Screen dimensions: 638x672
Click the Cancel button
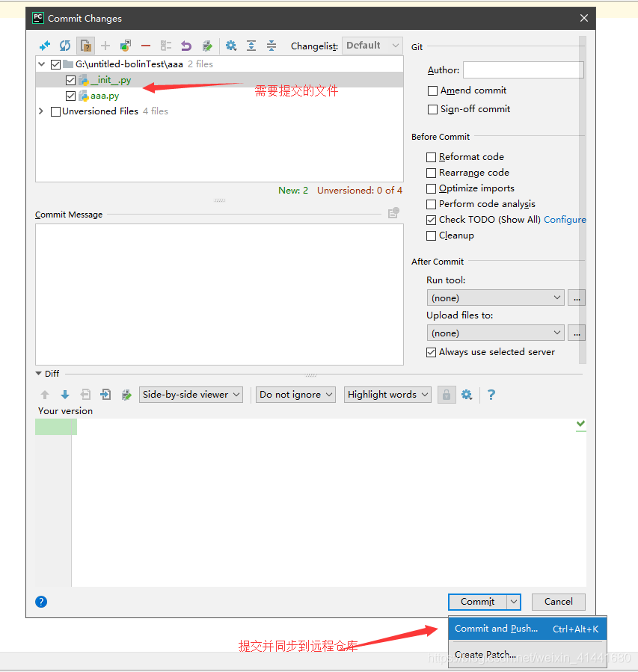point(558,602)
